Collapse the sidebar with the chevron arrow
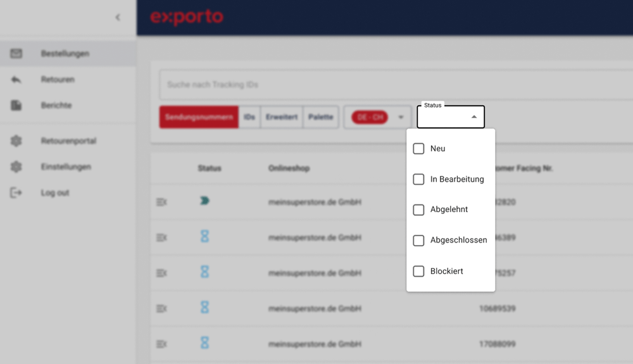Viewport: 633px width, 364px height. point(118,17)
